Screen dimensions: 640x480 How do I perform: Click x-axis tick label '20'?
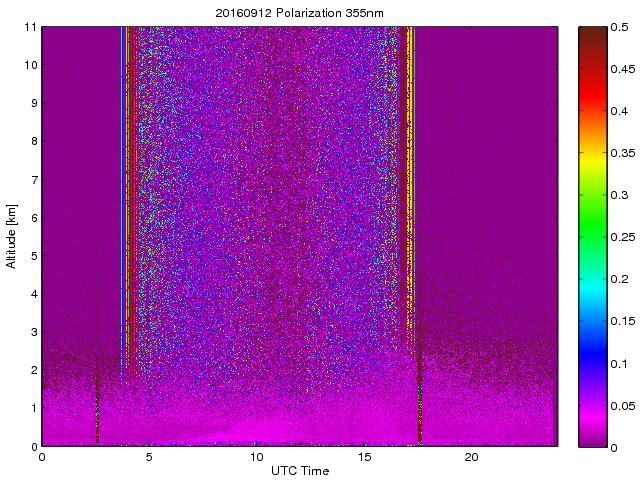[472, 456]
